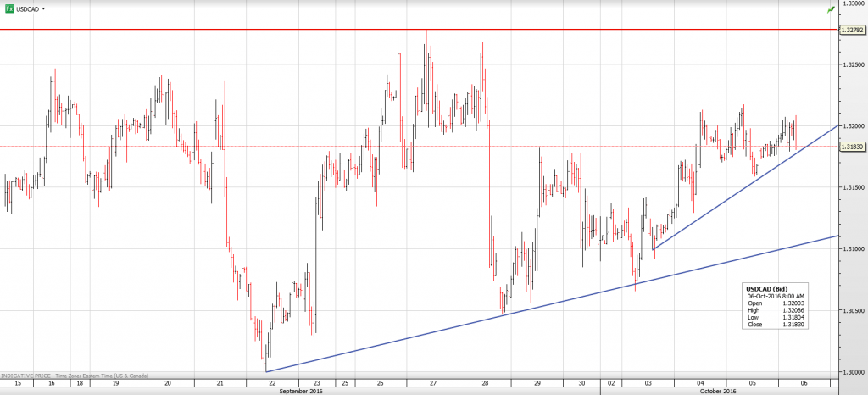Click the 1.30000 level on price axis

tap(852, 372)
